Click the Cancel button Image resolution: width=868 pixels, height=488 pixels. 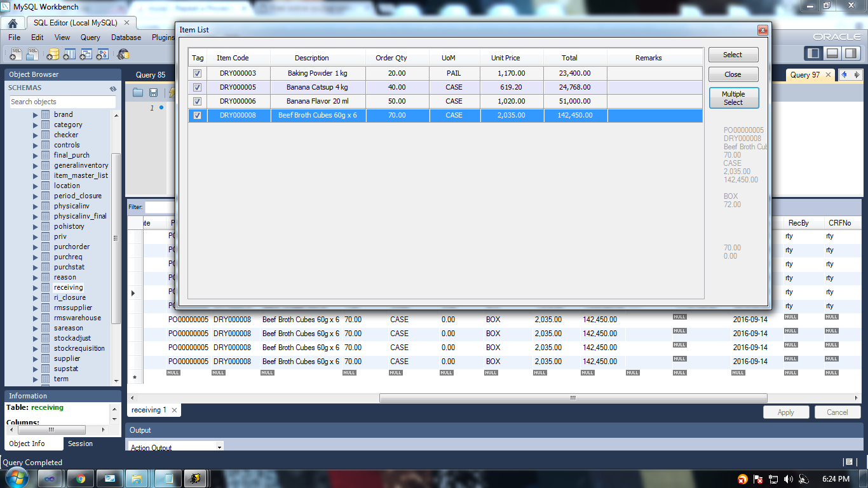837,412
